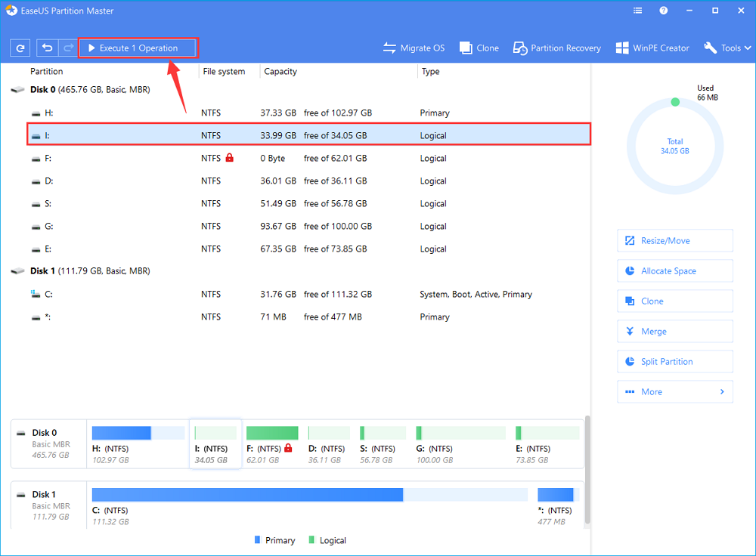Open WinPE Creator
This screenshot has width=756, height=556.
[x=652, y=48]
